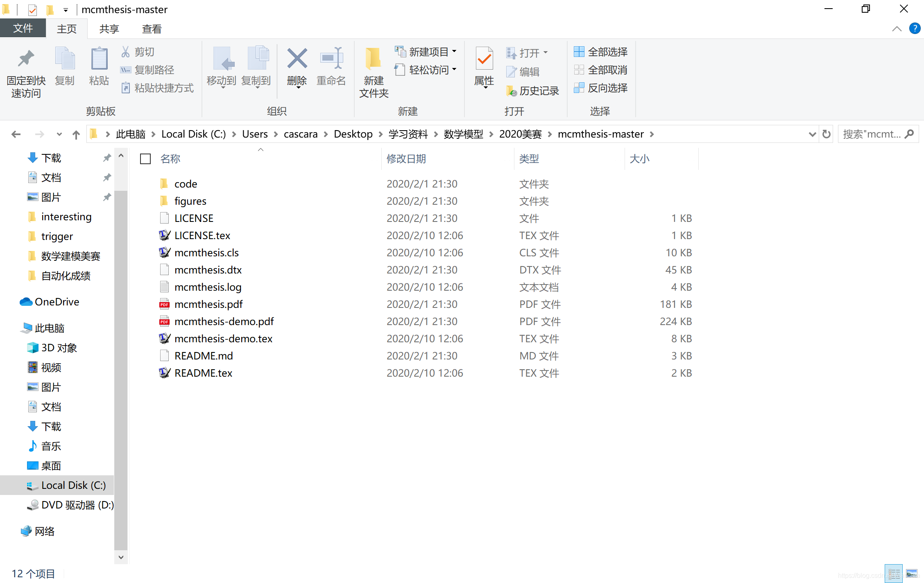Image resolution: width=924 pixels, height=583 pixels.
Task: Click the 查看 tab in ribbon
Action: tap(151, 27)
